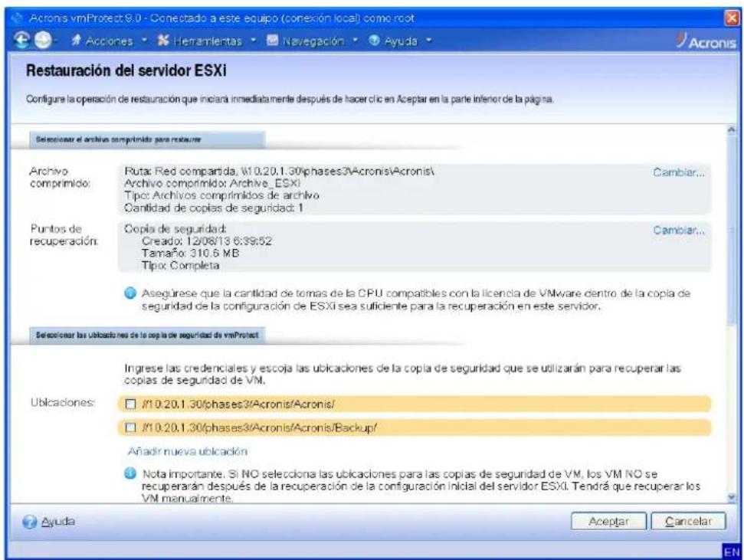
Task: Click the Ayuda menu globe icon
Action: point(375,41)
